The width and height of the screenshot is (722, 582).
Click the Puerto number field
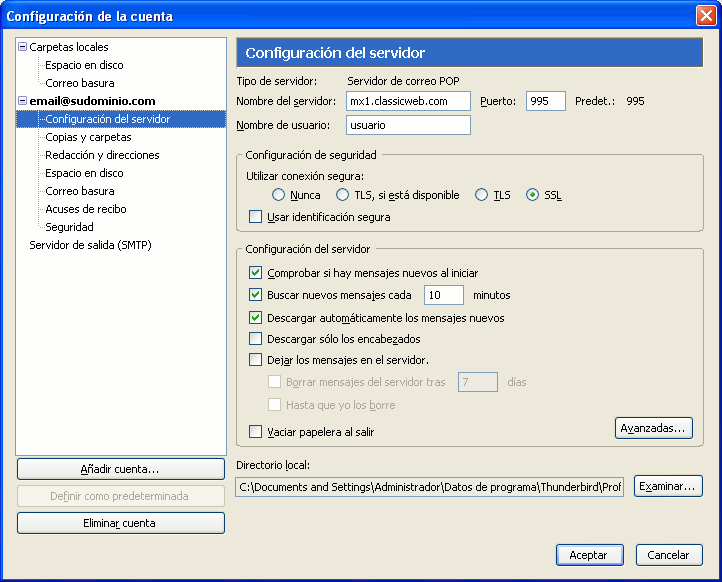tap(546, 101)
